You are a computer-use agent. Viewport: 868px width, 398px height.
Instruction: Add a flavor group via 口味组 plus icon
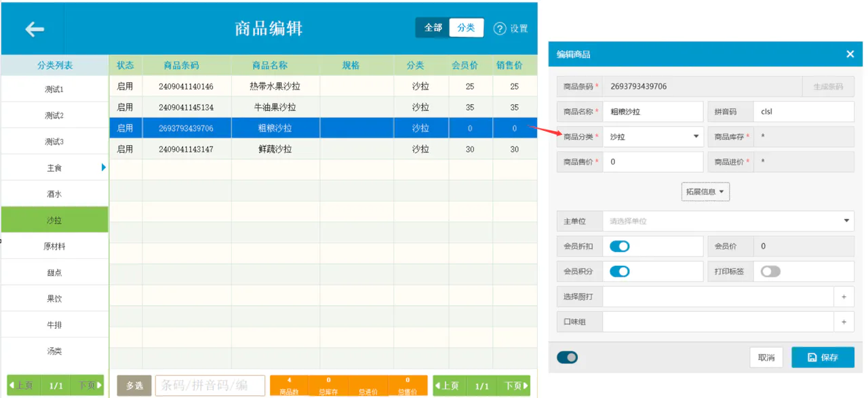[x=844, y=322]
